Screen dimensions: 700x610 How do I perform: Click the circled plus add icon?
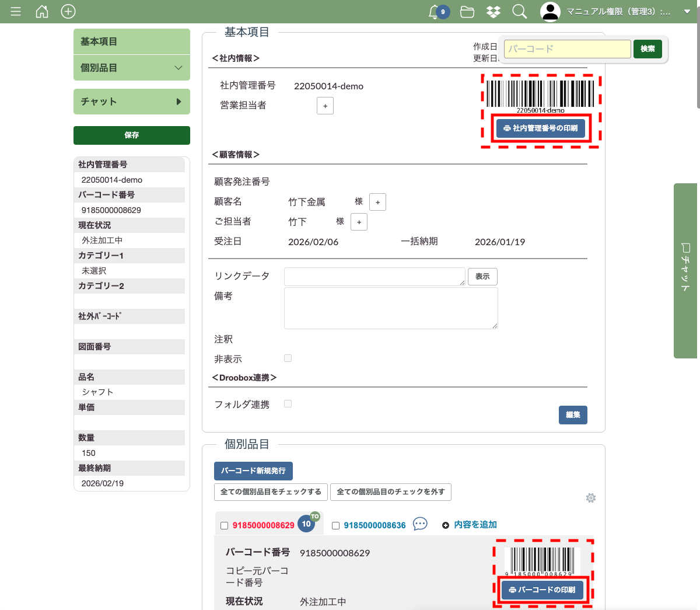(x=68, y=12)
